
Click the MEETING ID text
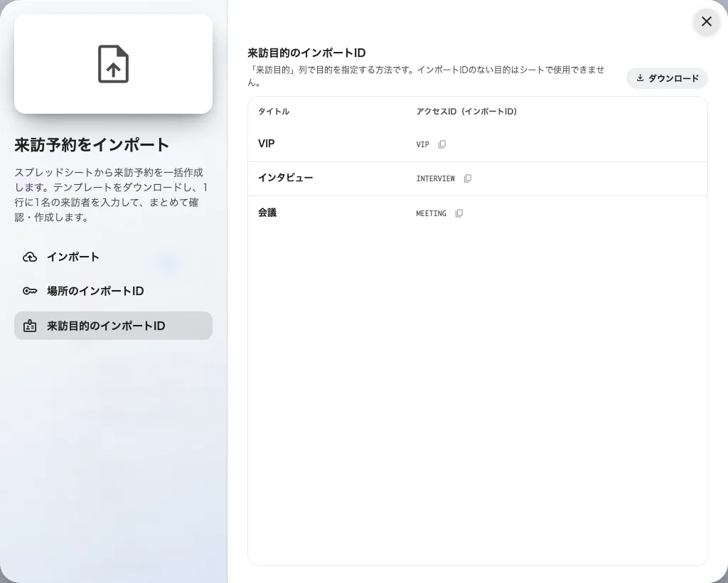click(431, 213)
